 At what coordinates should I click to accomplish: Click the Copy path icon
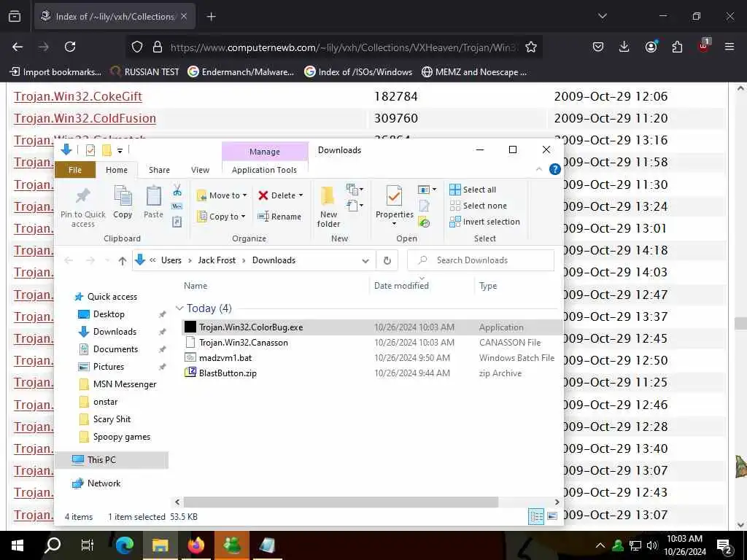pos(177,206)
